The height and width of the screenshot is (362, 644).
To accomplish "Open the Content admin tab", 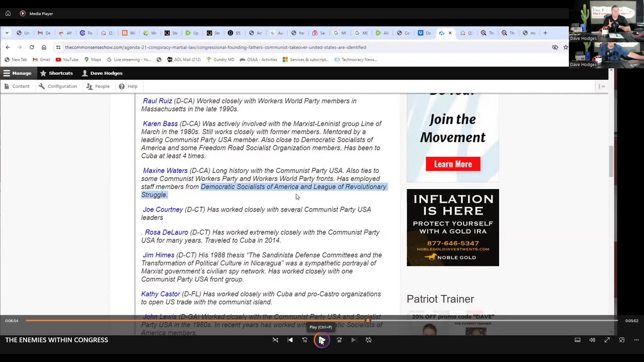I will [17, 86].
